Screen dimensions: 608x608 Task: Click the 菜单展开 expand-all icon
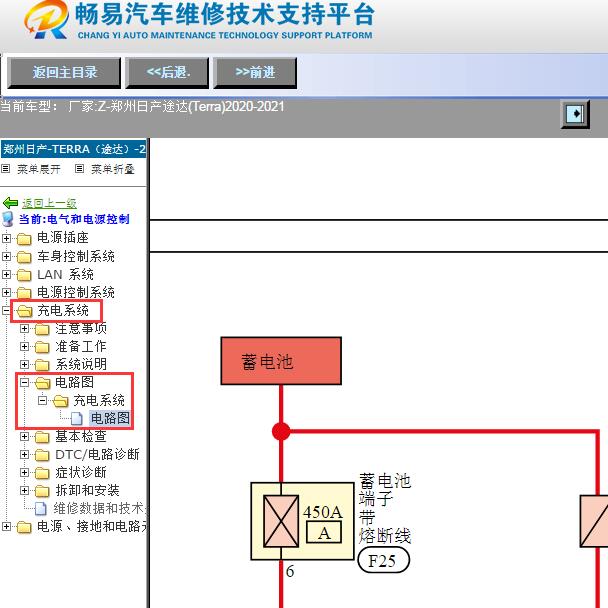coord(5,169)
